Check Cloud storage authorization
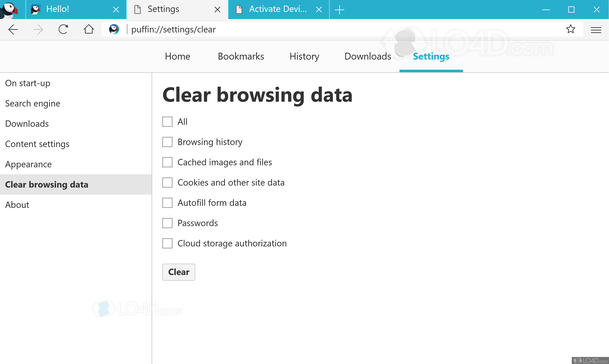609x364 pixels. click(x=167, y=243)
